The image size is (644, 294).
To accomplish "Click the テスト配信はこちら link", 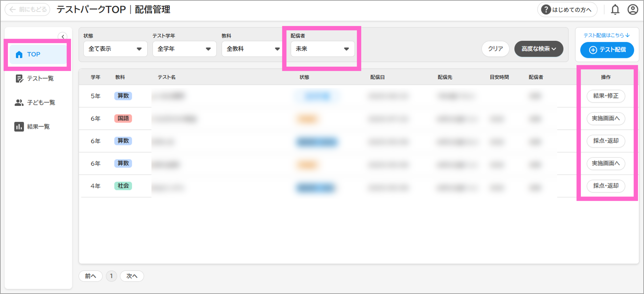I will click(606, 36).
